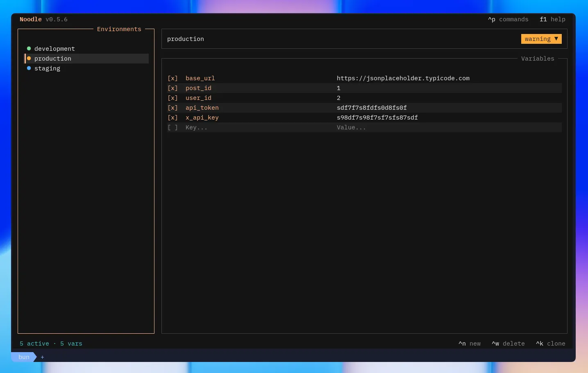Click the s98df7s98f7sf7sfs87sdf key value
The height and width of the screenshot is (373, 588).
[377, 118]
